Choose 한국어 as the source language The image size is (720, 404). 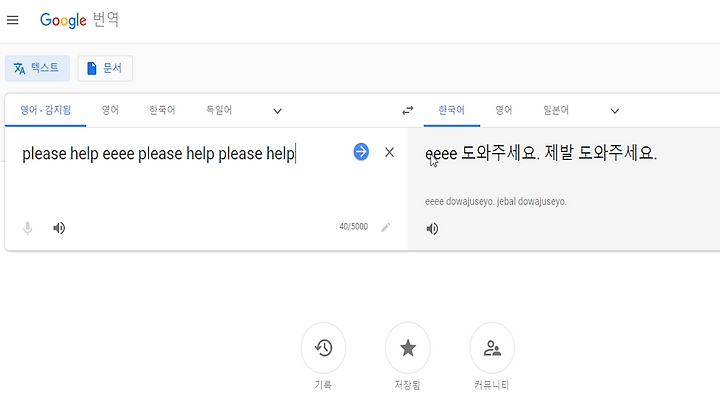pyautogui.click(x=162, y=110)
